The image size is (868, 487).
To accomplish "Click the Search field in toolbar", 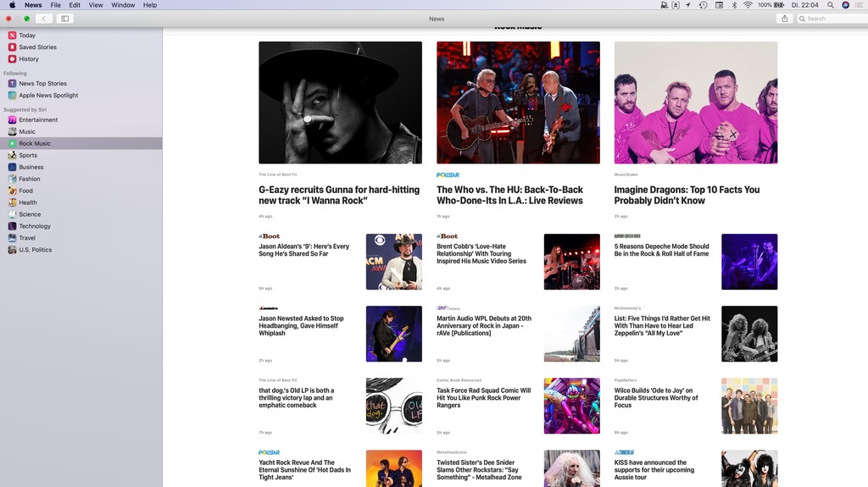I will pos(832,19).
